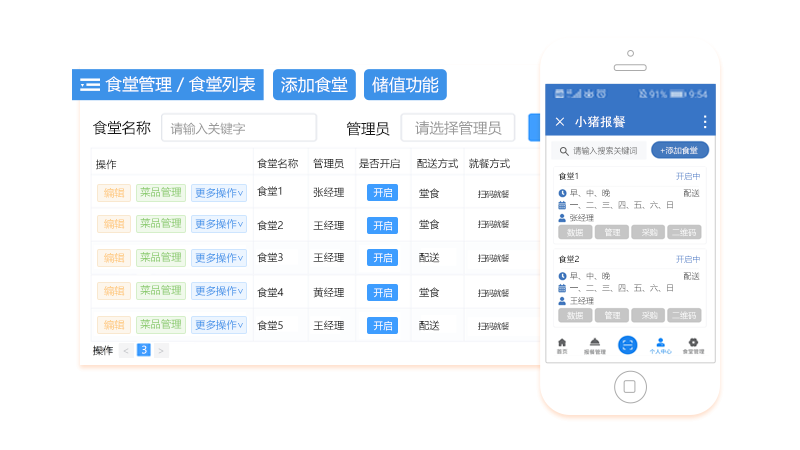Tap the clock icon on 食堂2 card
This screenshot has width=800, height=450.
[562, 276]
